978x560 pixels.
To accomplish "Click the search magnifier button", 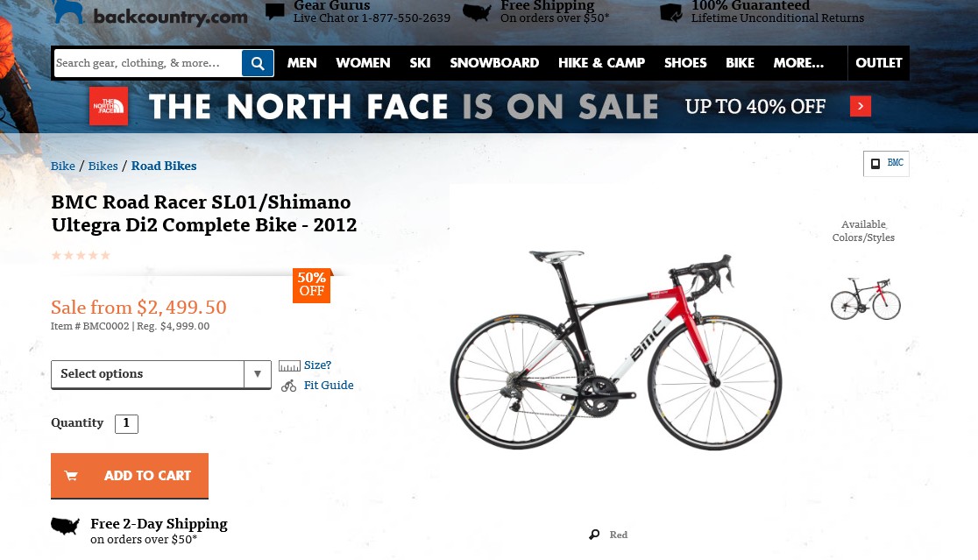I will click(258, 63).
